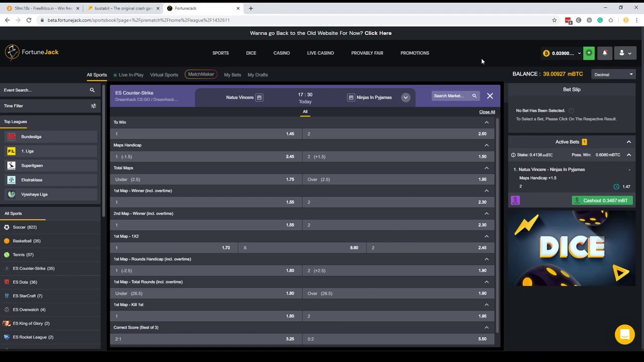Open the Decimal odds format dropdown
The image size is (644, 362).
tap(613, 74)
